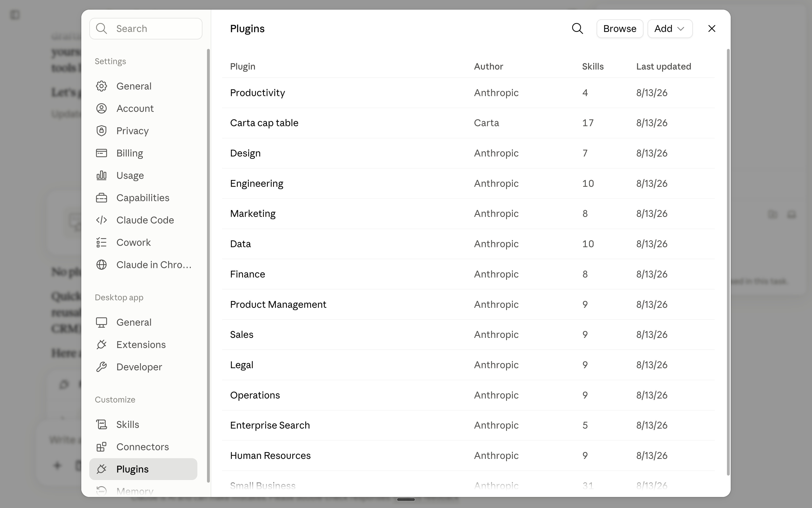The height and width of the screenshot is (508, 812).
Task: Click the Last updated column header
Action: [x=664, y=66]
